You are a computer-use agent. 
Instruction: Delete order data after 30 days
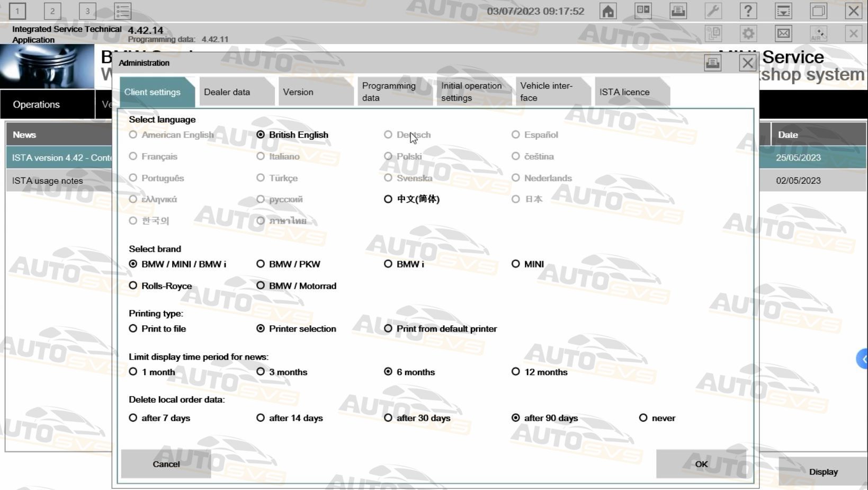(417, 418)
